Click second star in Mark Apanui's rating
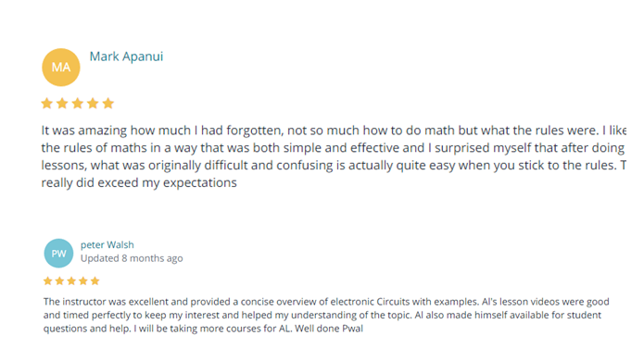The image size is (644, 361). (62, 104)
